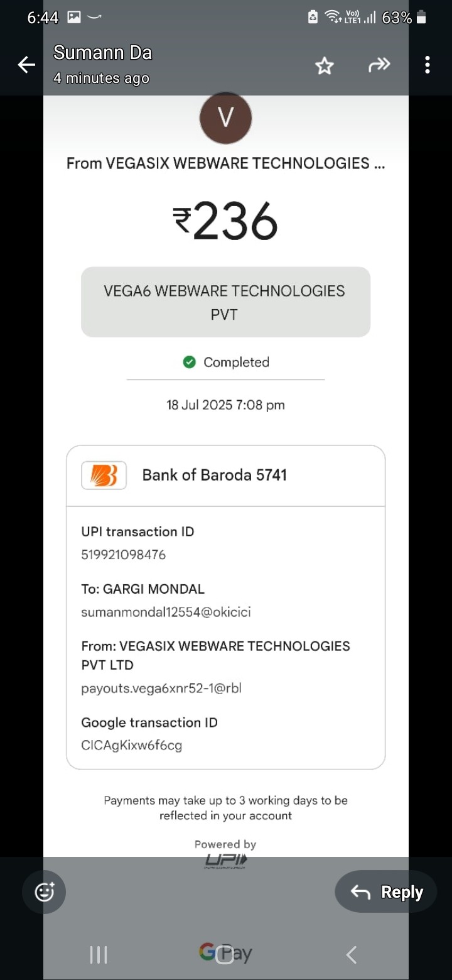Open the three-dot more options menu

pos(427,65)
